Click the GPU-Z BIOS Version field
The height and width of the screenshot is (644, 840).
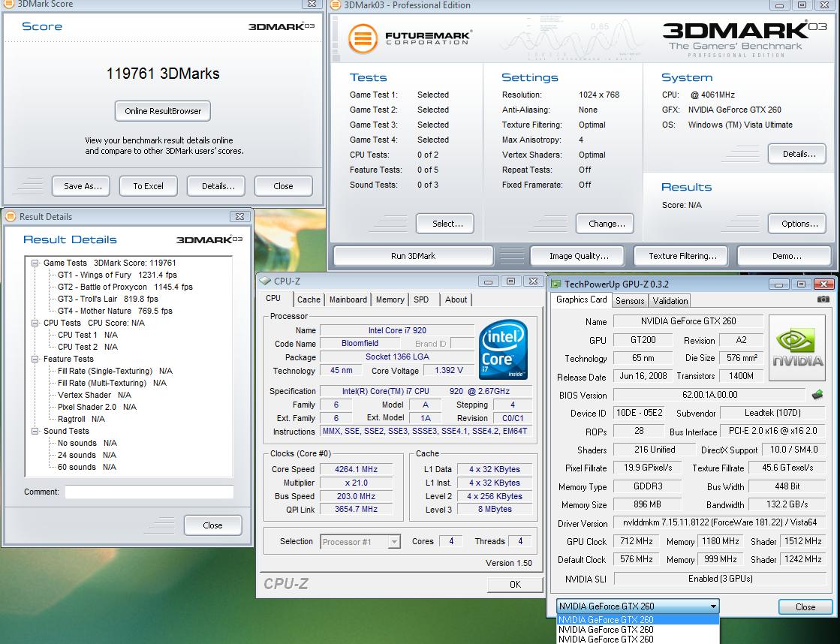click(x=709, y=395)
